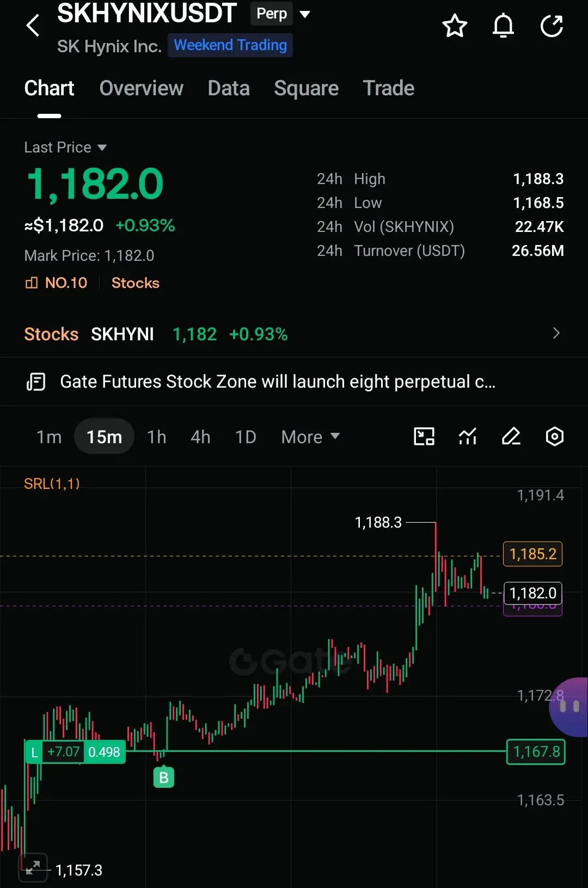Tap the Stocks SKHYNI price row
Viewport: 588px width, 888px height.
pos(294,334)
